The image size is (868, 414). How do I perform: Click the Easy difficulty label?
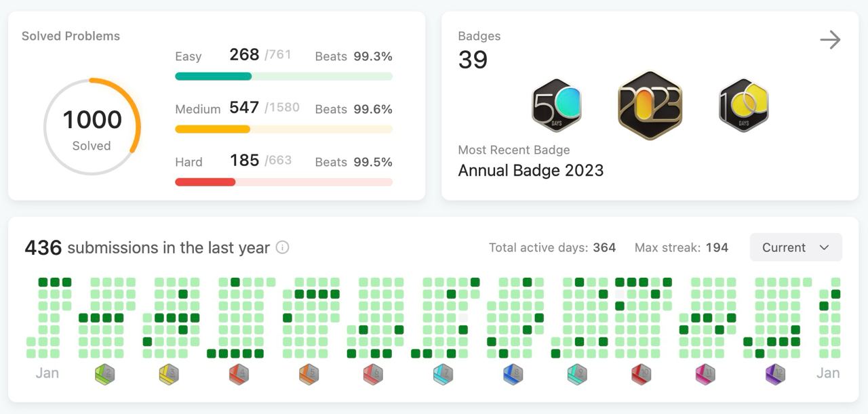coord(189,56)
